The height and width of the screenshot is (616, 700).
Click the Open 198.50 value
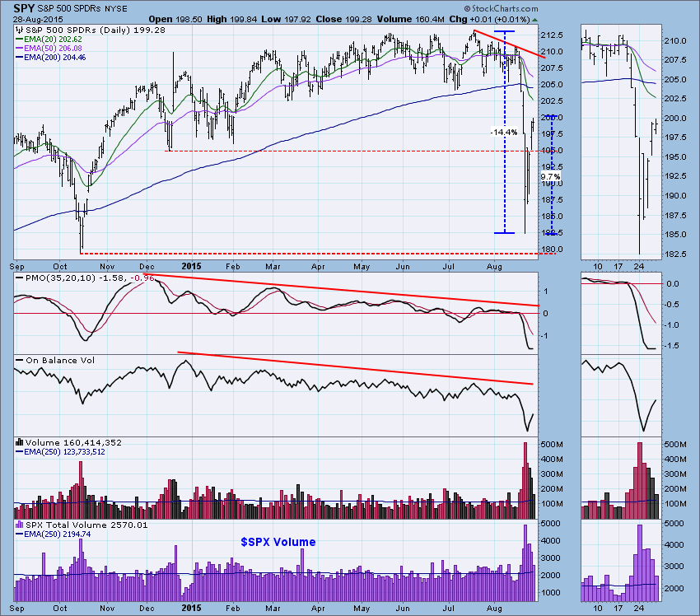pos(175,19)
